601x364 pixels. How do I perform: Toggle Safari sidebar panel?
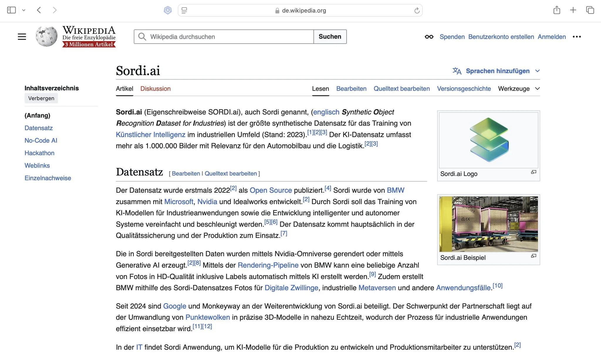(11, 10)
